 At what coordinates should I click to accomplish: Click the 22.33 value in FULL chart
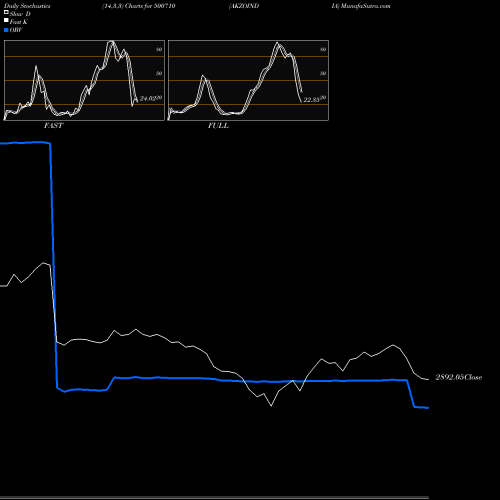coord(311,100)
